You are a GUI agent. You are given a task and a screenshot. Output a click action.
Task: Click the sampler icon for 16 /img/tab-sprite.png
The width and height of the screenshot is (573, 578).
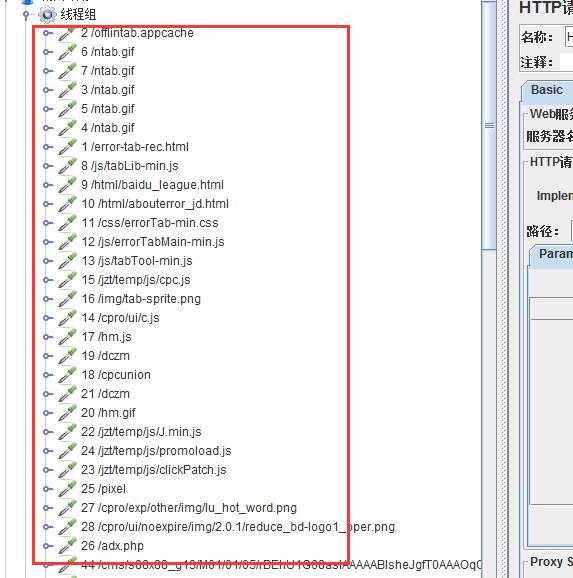click(67, 299)
